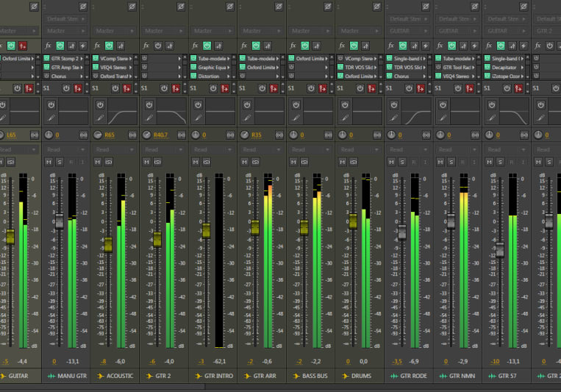The width and height of the screenshot is (561, 392).
Task: Click volume value -3,5 on GTR RODE track
Action: pos(397,362)
